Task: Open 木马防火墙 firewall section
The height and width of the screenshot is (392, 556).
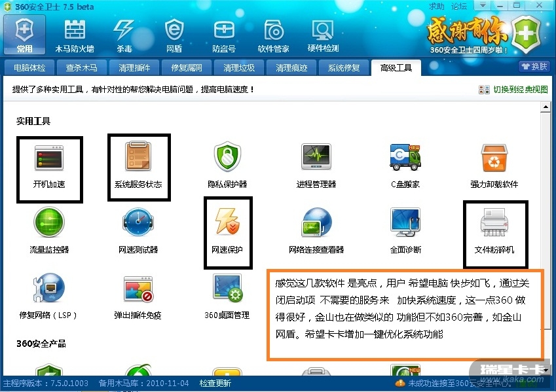Action: [75, 36]
